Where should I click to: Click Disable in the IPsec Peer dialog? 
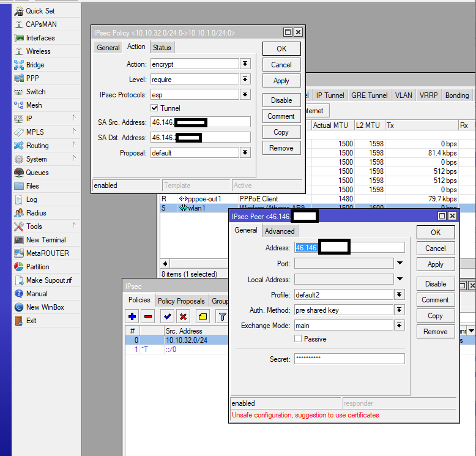coord(436,284)
